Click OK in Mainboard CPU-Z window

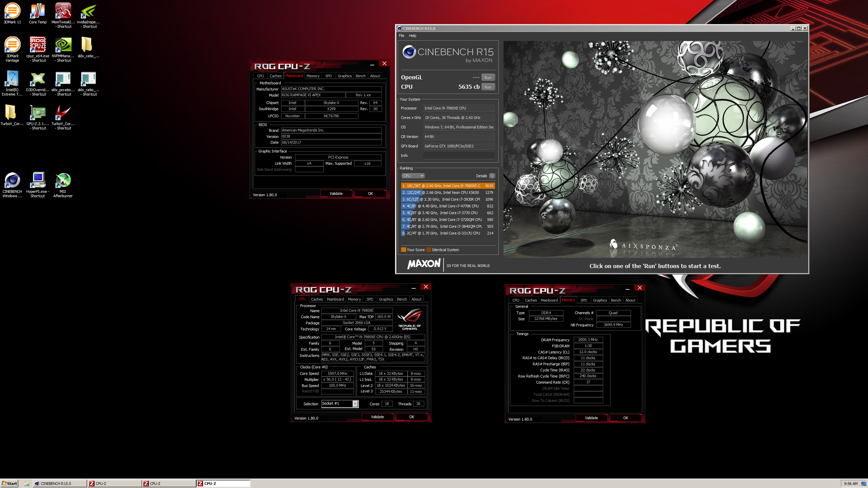tap(370, 194)
